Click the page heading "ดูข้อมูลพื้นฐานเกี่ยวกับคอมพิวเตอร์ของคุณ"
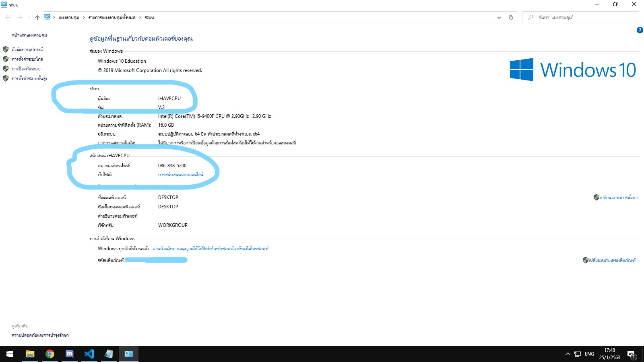Image resolution: width=644 pixels, height=362 pixels. [141, 39]
